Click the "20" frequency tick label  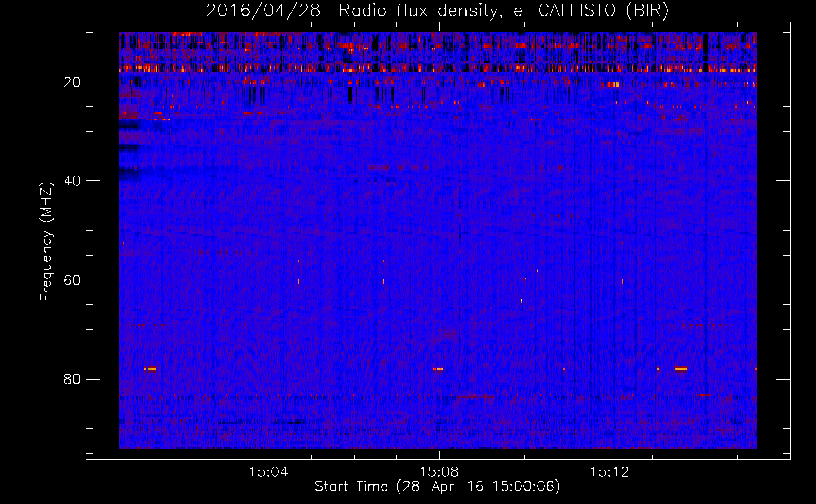pos(72,82)
